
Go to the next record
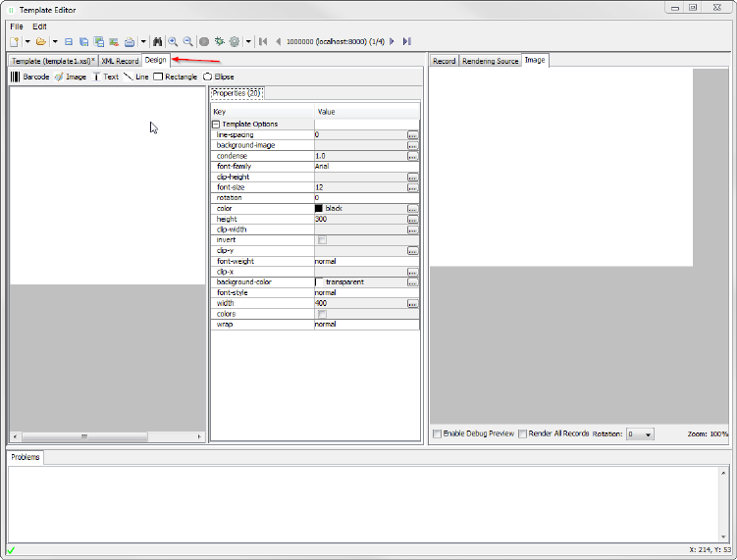click(x=392, y=42)
